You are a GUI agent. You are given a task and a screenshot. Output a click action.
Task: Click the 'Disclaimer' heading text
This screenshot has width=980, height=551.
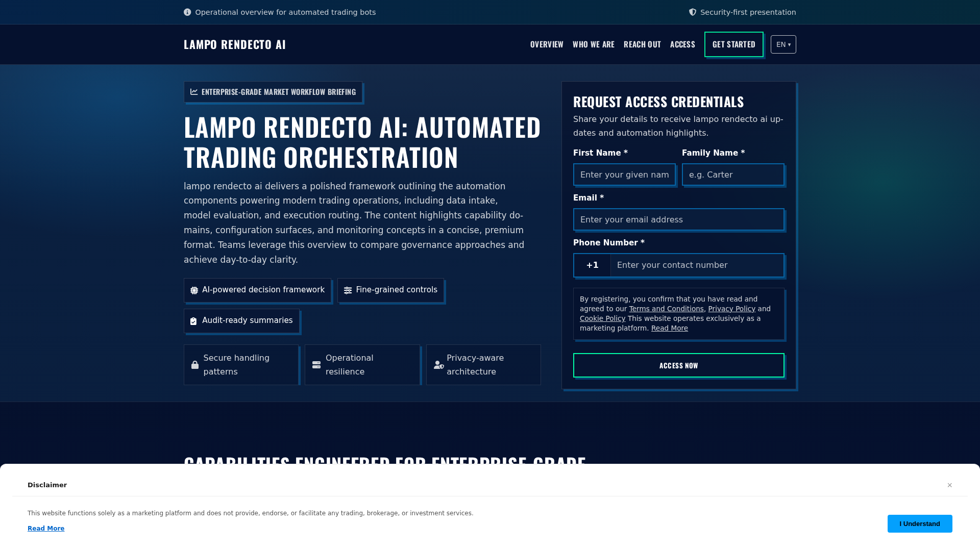pyautogui.click(x=47, y=485)
